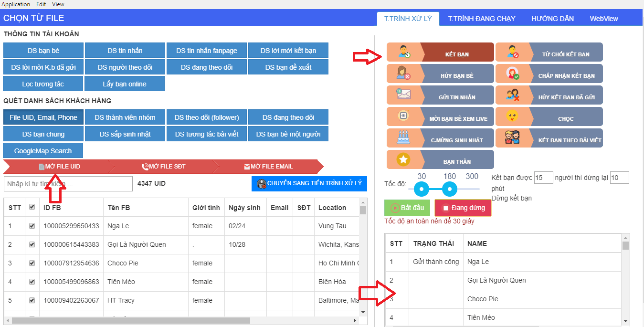Click the Kết Bạn add-friend icon
The width and height of the screenshot is (644, 327).
click(403, 52)
